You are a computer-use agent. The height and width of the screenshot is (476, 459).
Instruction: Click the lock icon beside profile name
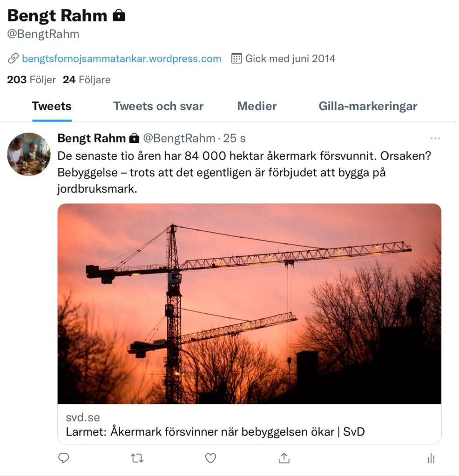pyautogui.click(x=119, y=15)
